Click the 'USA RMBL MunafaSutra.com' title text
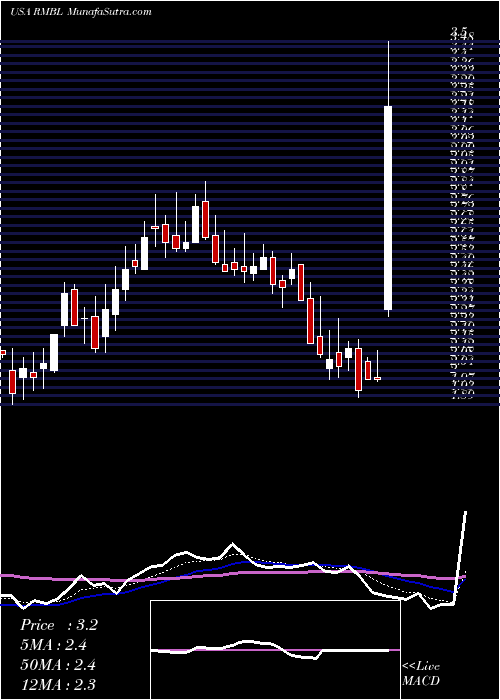500x700 pixels. coord(81,12)
